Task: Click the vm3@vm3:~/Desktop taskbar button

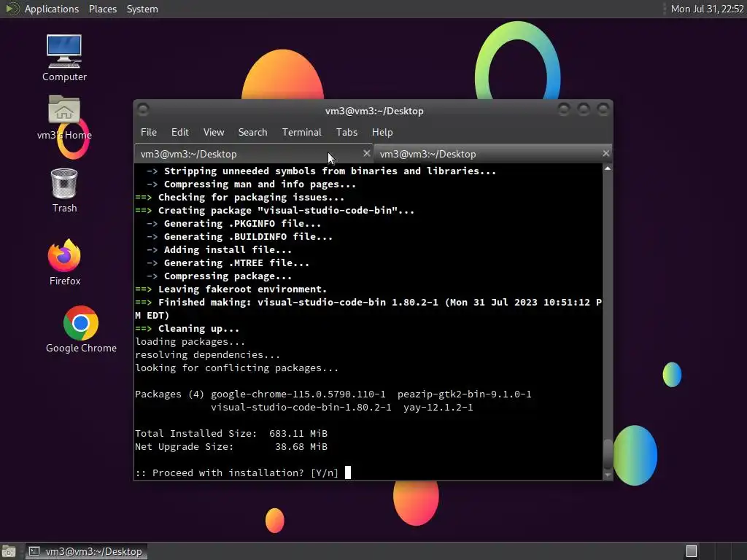Action: pyautogui.click(x=86, y=551)
